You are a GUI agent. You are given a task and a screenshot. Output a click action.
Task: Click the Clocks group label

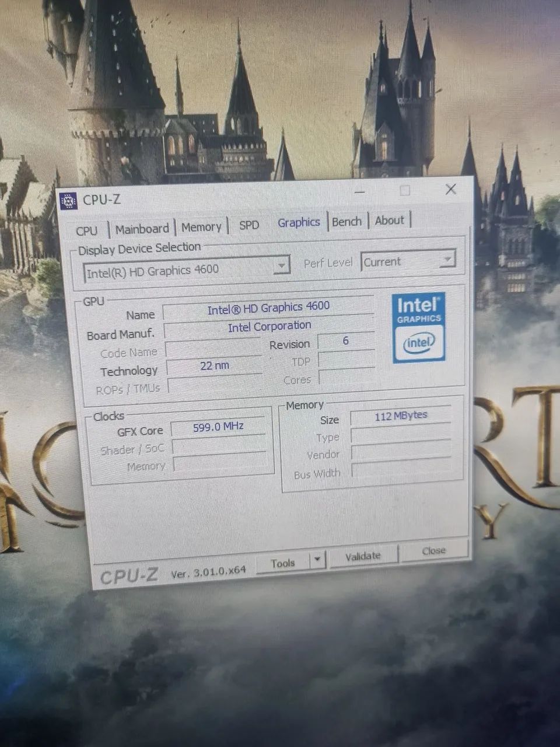(108, 416)
